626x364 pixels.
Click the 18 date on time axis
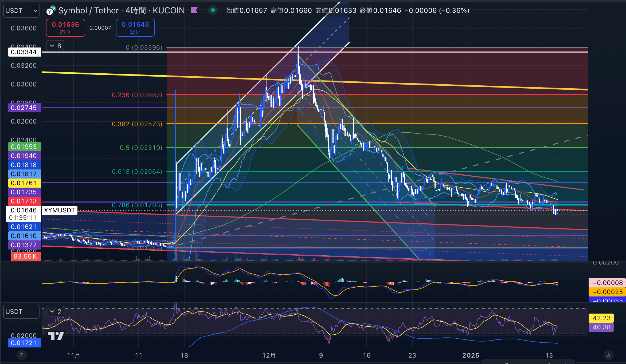point(184,355)
